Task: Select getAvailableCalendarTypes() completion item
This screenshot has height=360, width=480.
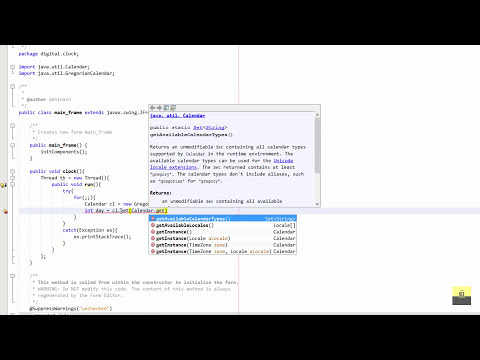Action: [x=223, y=219]
